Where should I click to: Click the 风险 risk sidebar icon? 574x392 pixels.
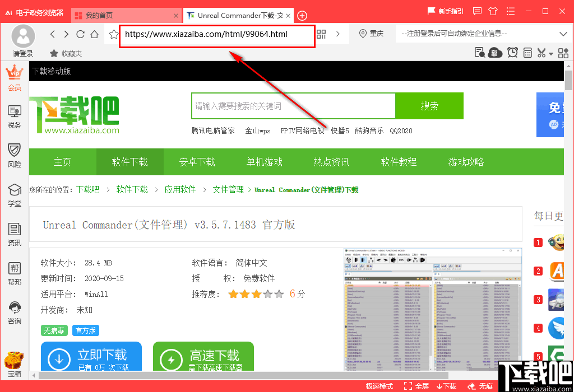[14, 152]
